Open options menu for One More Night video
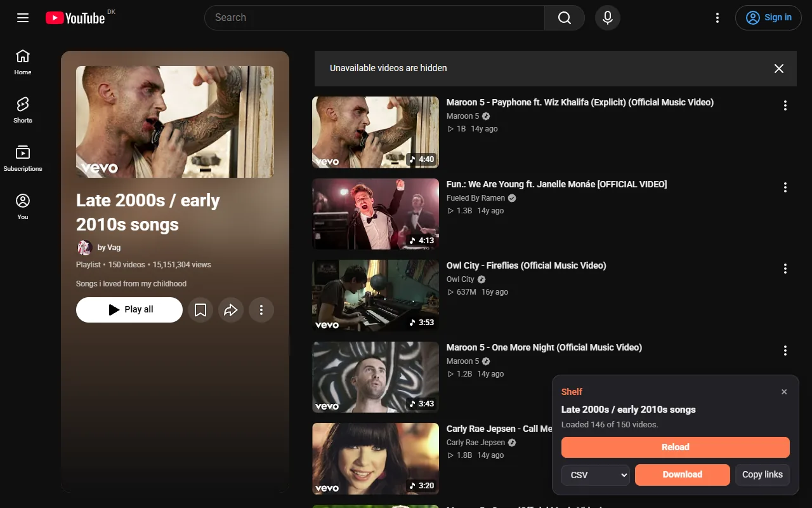 coord(785,351)
